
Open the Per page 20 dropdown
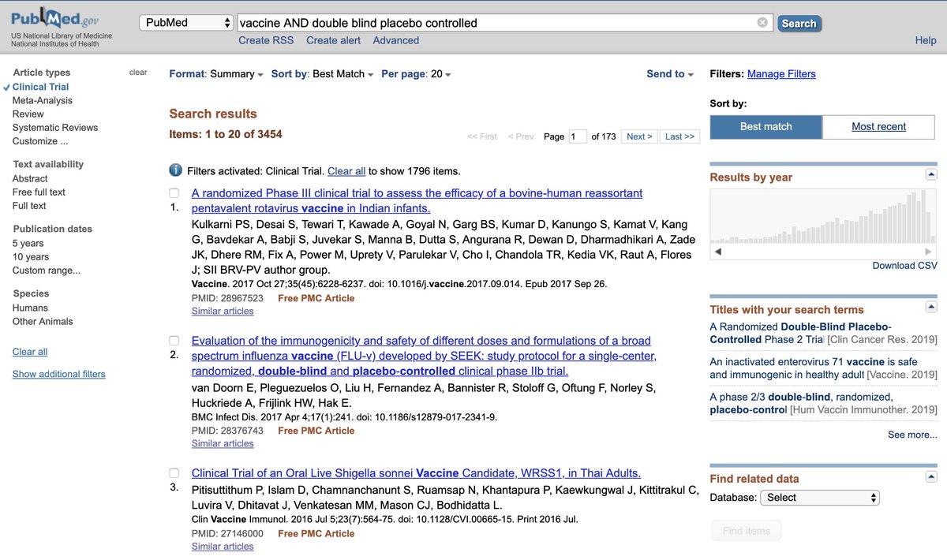tap(416, 74)
